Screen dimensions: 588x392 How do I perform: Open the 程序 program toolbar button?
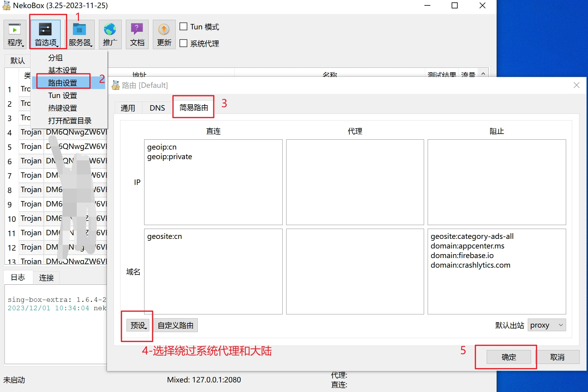pos(15,34)
